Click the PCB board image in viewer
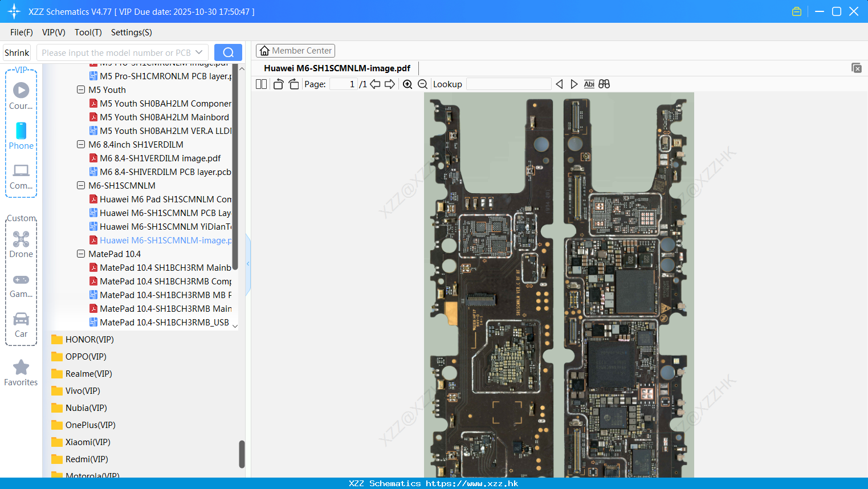The height and width of the screenshot is (489, 868). pos(559,285)
